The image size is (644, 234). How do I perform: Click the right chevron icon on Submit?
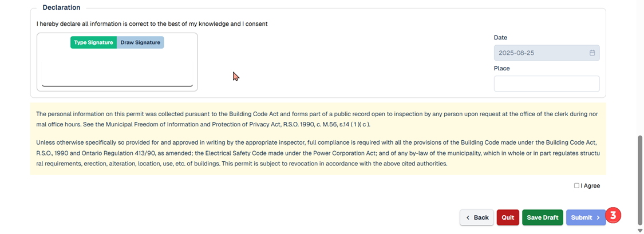point(598,218)
